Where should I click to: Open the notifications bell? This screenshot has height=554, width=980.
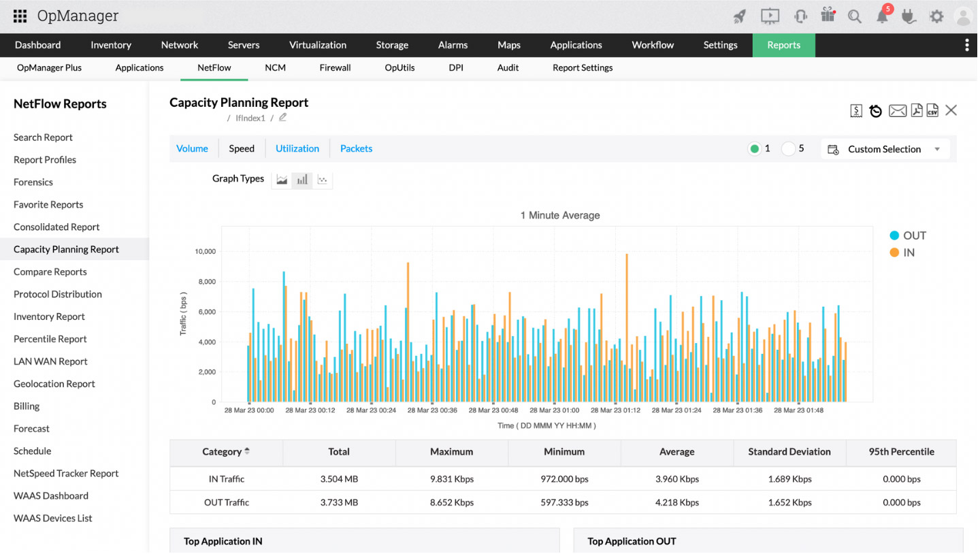pyautogui.click(x=882, y=17)
